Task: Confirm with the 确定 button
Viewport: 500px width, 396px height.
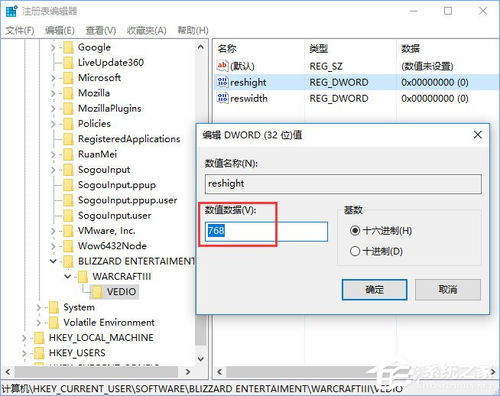Action: click(374, 289)
